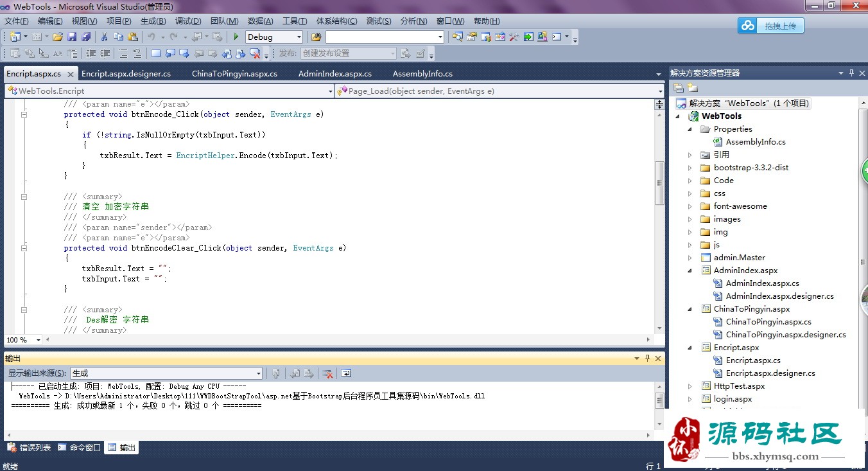Viewport: 868px width, 471px height.
Task: Collapse the btnEncode_Click method outline
Action: coord(24,114)
